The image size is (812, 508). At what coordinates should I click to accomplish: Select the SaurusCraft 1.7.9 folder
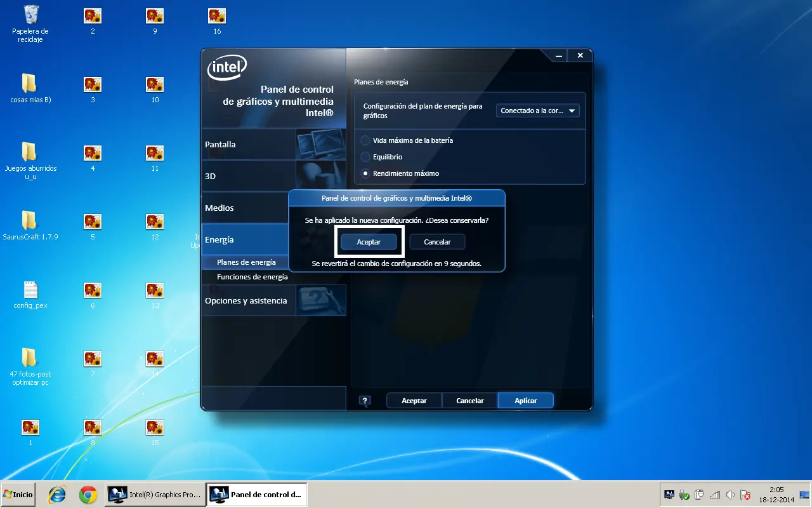click(x=30, y=226)
